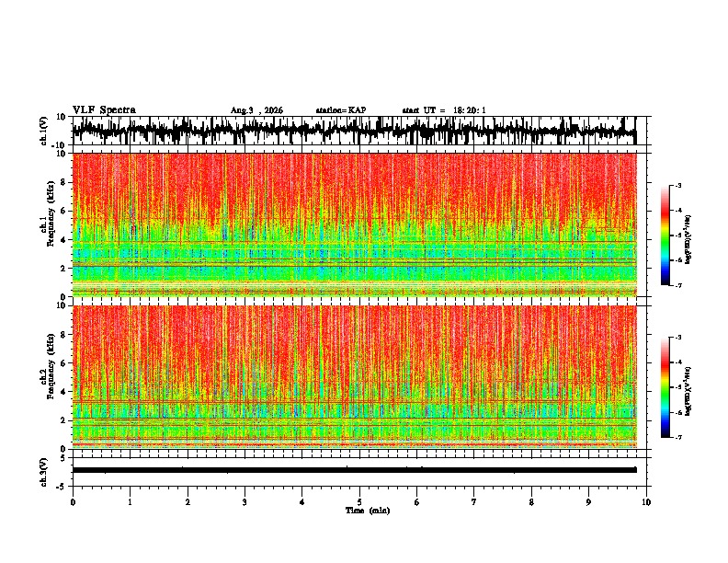Select the 0 minute tick on time axis
Viewport: 728px width, 563px height.
point(73,502)
